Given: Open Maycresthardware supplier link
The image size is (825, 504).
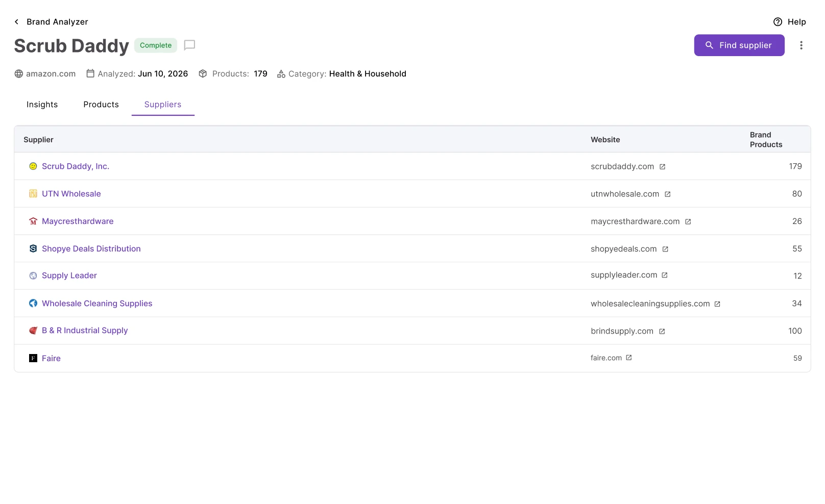Looking at the screenshot, I should 78,221.
